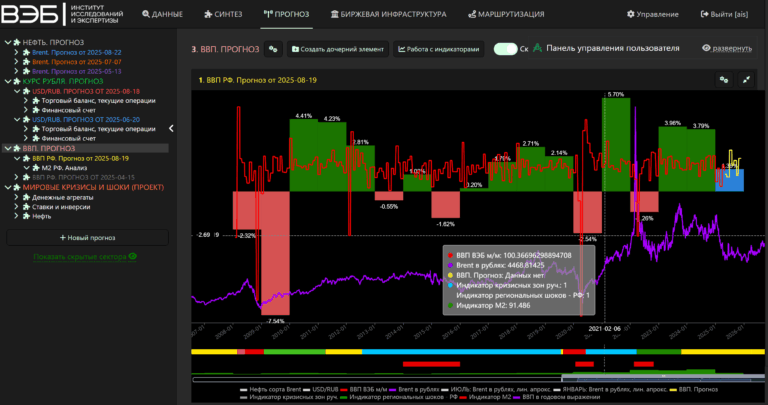This screenshot has width=768, height=405.
Task: Click puzzle icon of Brent forecast 2025-05-13
Action: [x=26, y=71]
